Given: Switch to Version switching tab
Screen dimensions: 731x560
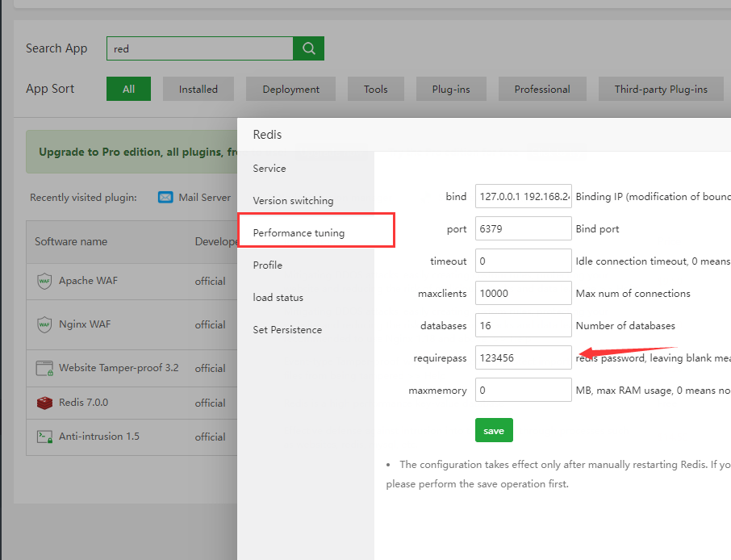Looking at the screenshot, I should coord(293,201).
